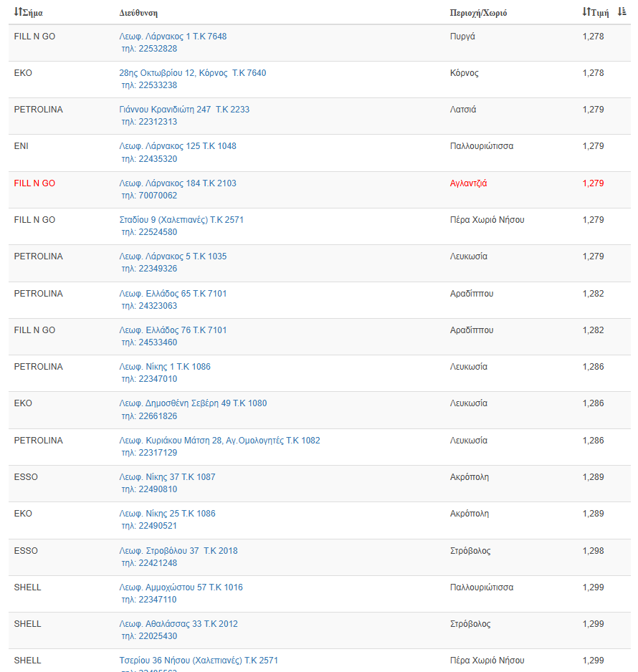Click the descending sort icon at far right of header
638x672 pixels.
point(622,12)
